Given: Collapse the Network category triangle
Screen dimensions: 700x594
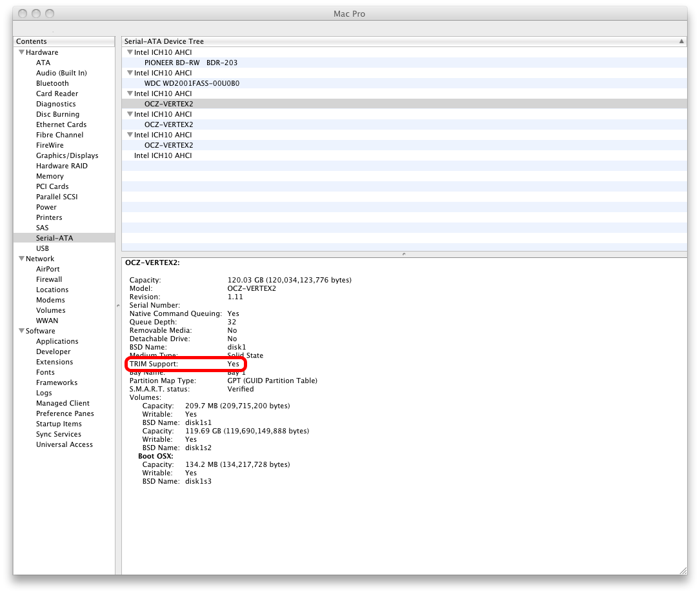Looking at the screenshot, I should coord(21,259).
